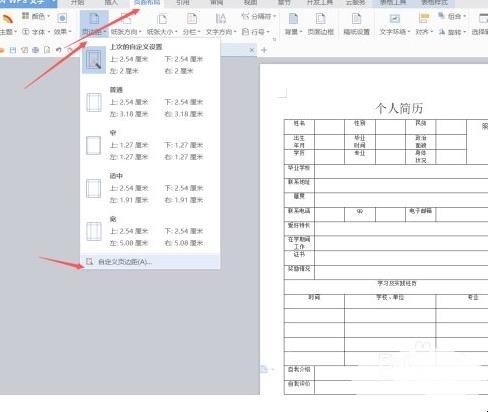Screen dimensions: 488x412
Task: Expand the 纸张大小 dropdown label
Action: pos(162,32)
